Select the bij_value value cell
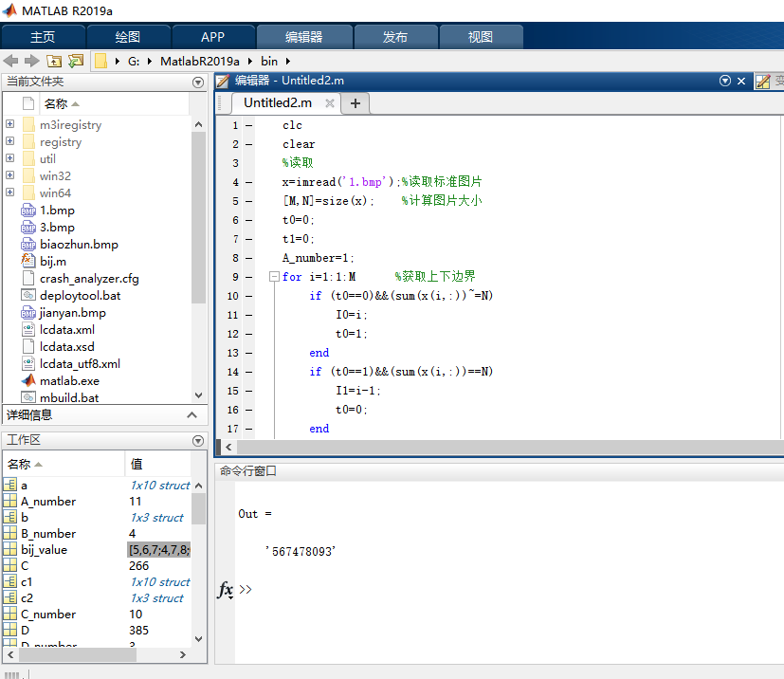Viewport: 784px width, 679px height. (159, 549)
